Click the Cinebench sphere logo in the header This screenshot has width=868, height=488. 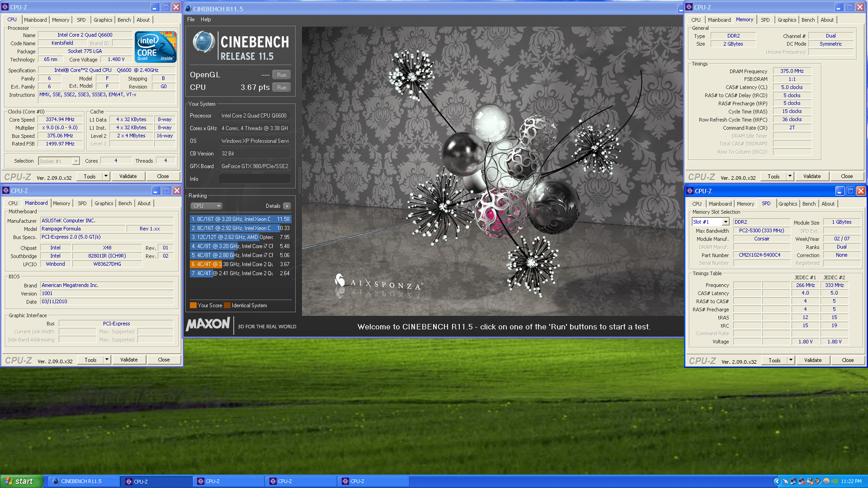tap(203, 42)
